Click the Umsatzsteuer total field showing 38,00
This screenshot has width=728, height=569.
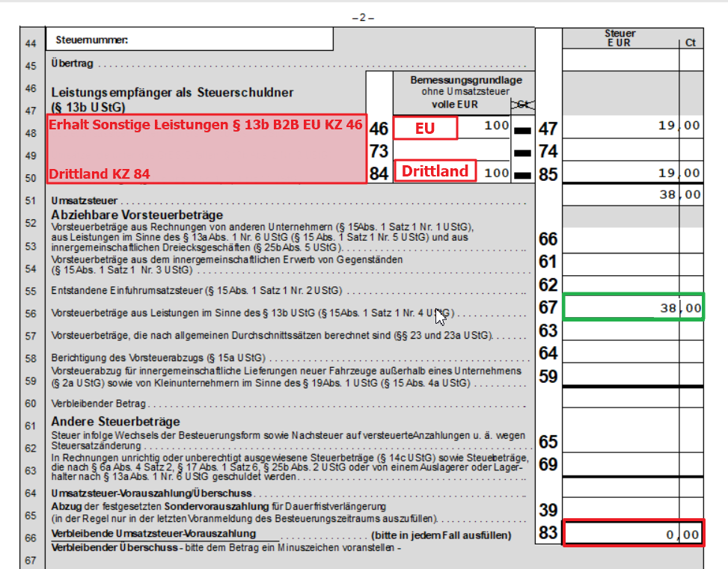632,195
